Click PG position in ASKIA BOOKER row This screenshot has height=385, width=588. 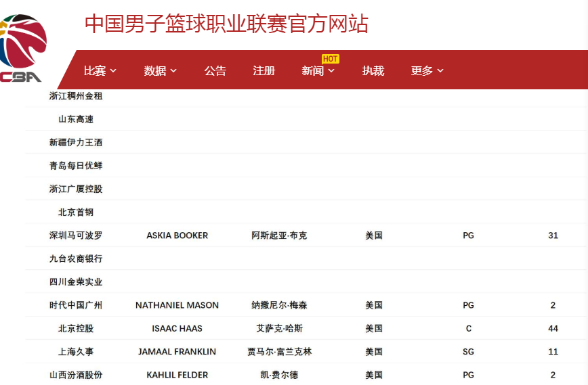(468, 235)
